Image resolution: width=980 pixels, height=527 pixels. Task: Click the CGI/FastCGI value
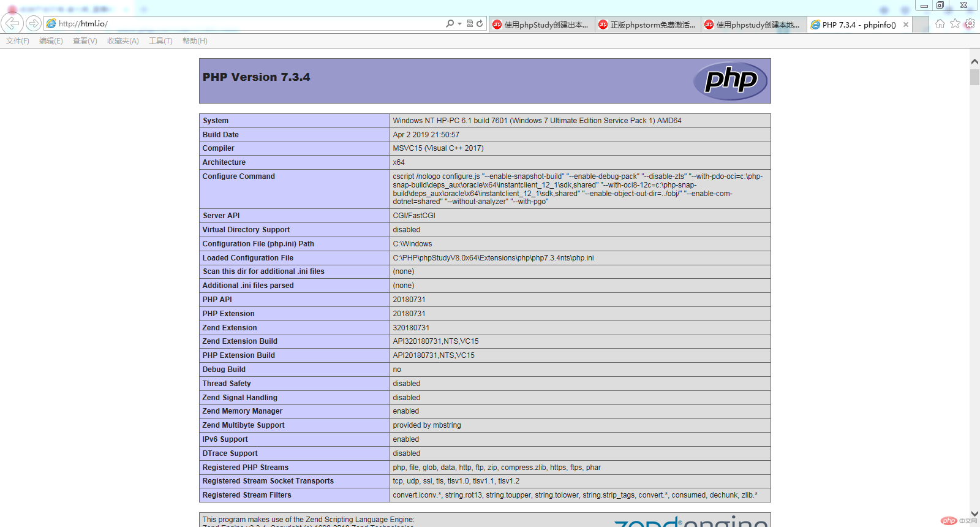[x=414, y=216]
